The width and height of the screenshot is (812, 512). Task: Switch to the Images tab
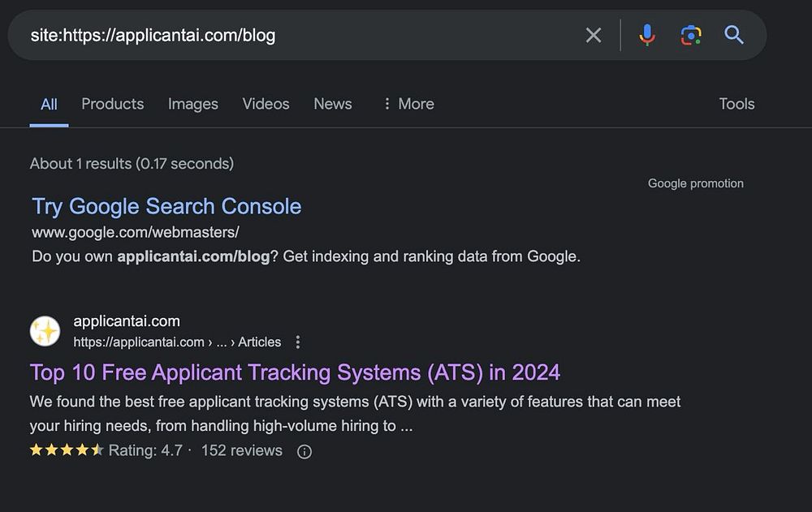pyautogui.click(x=192, y=104)
